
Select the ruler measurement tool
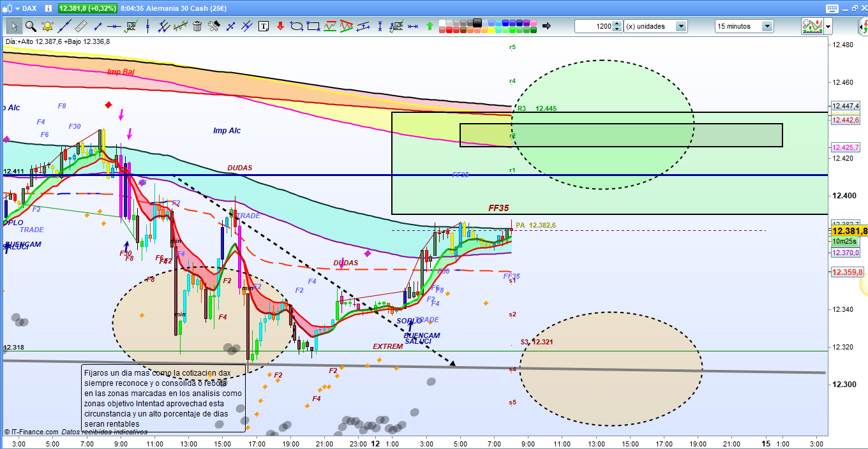coord(80,26)
